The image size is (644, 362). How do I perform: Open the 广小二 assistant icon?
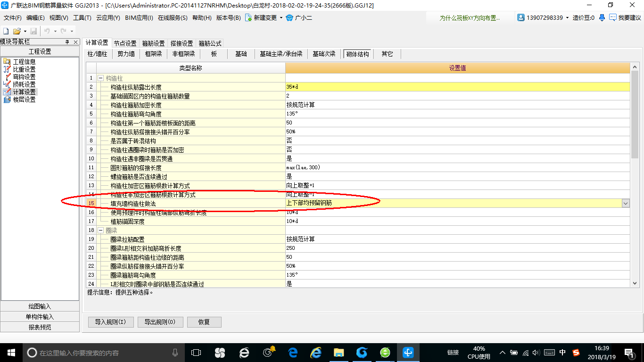(290, 17)
